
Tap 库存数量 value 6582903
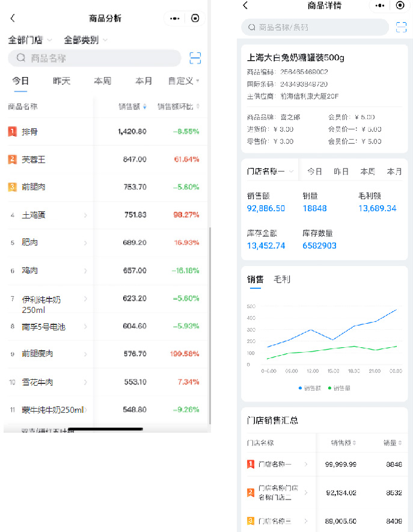click(x=319, y=246)
